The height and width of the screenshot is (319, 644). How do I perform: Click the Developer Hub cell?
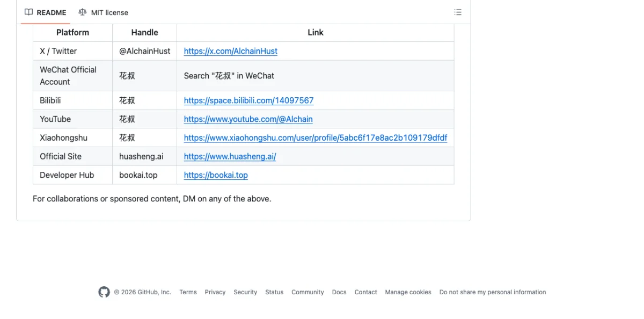point(72,175)
